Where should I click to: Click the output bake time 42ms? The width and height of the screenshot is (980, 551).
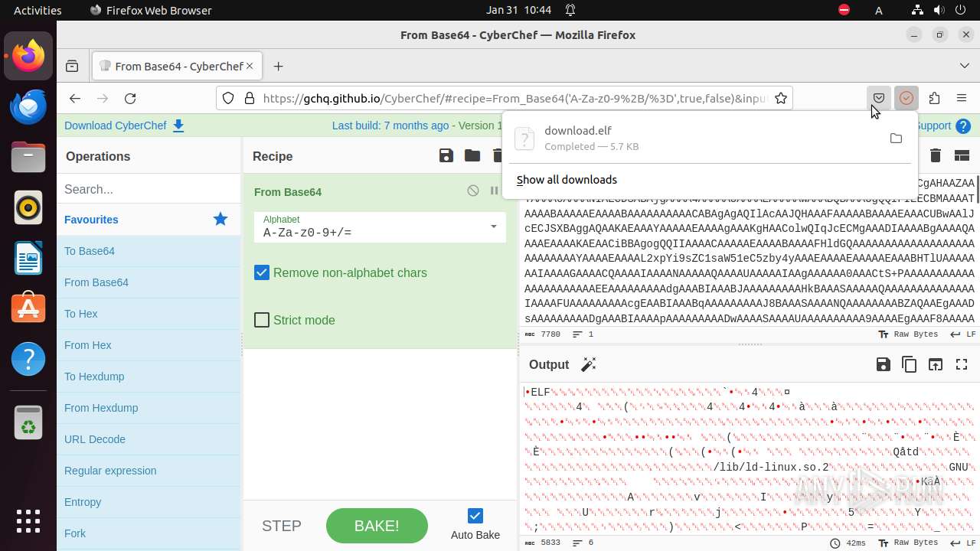point(849,543)
